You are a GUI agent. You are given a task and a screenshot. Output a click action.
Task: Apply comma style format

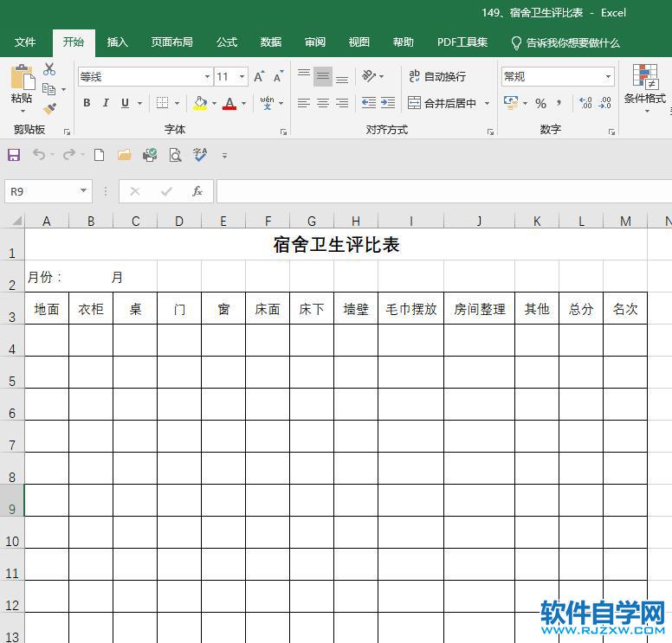pos(559,103)
